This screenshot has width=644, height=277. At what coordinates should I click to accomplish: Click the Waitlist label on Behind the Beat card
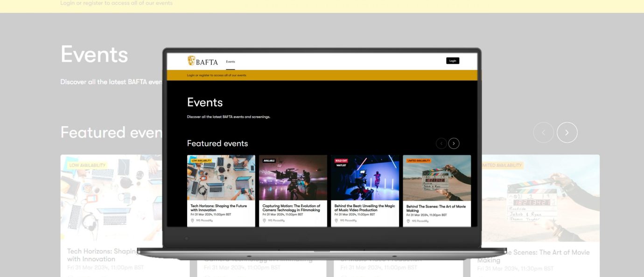click(x=341, y=165)
